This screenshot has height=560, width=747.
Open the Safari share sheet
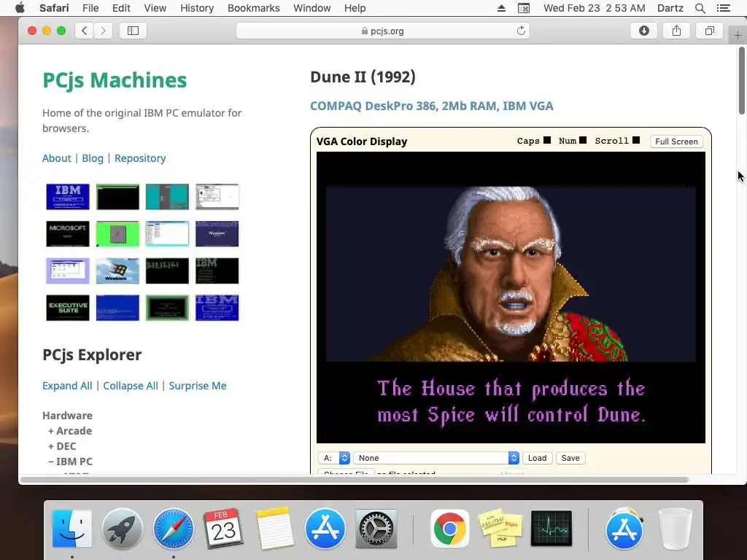pyautogui.click(x=676, y=31)
